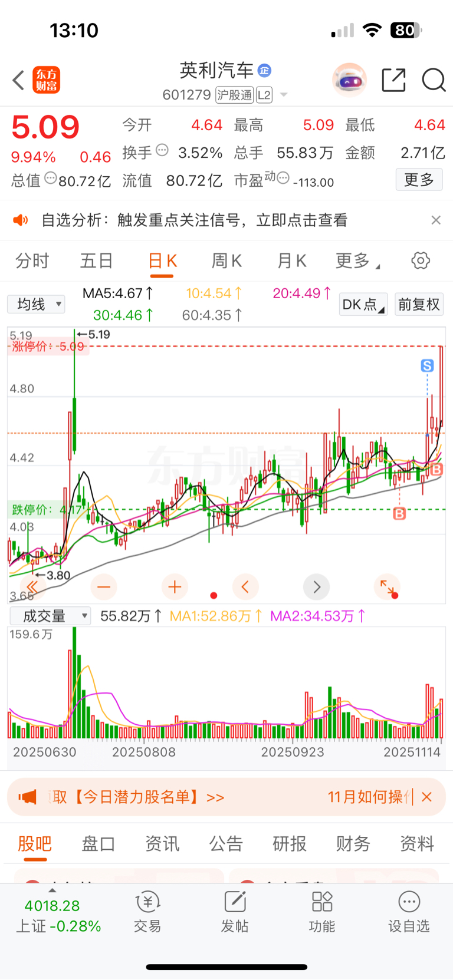
Task: Open 今日潜力股名单 promo link
Action: pyautogui.click(x=137, y=797)
